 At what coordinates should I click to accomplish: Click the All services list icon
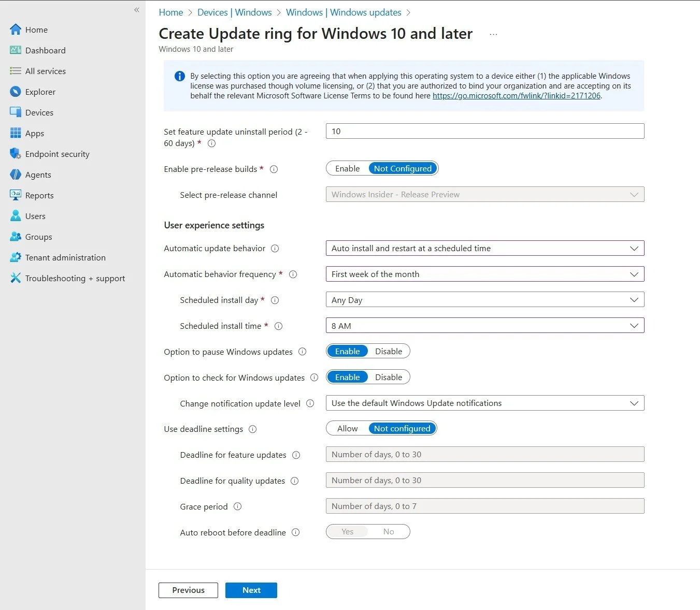click(x=16, y=71)
